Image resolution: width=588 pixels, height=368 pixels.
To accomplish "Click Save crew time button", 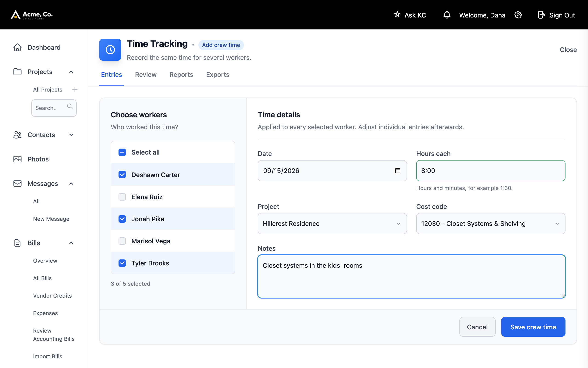I will click(x=533, y=327).
